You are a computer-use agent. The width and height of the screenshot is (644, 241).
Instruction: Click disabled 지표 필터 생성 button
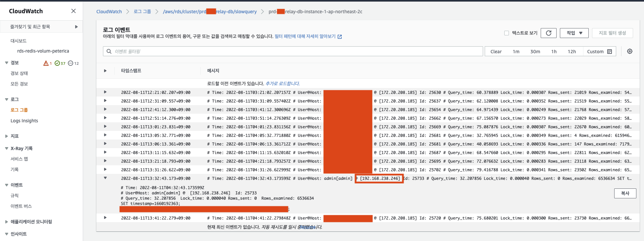point(612,33)
